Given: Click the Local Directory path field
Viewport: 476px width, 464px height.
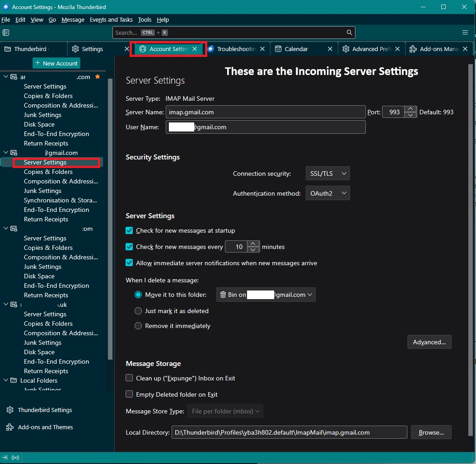Looking at the screenshot, I should (x=289, y=432).
